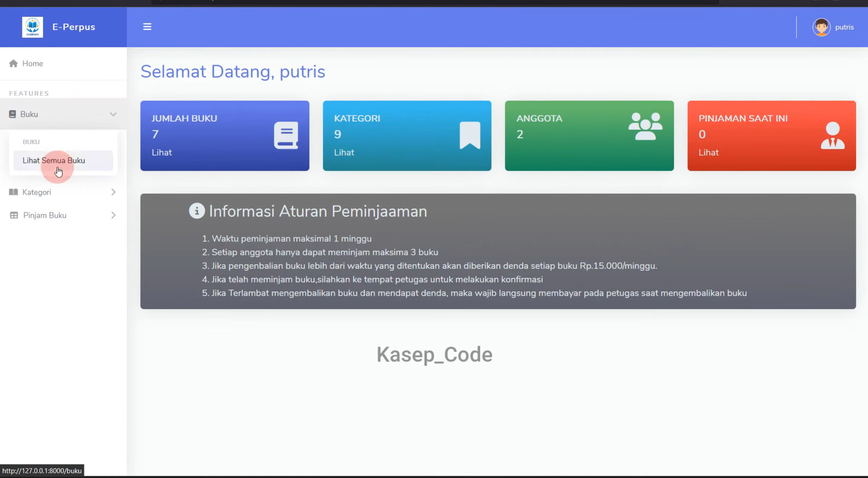Click the Home house icon
868x478 pixels.
pyautogui.click(x=13, y=63)
